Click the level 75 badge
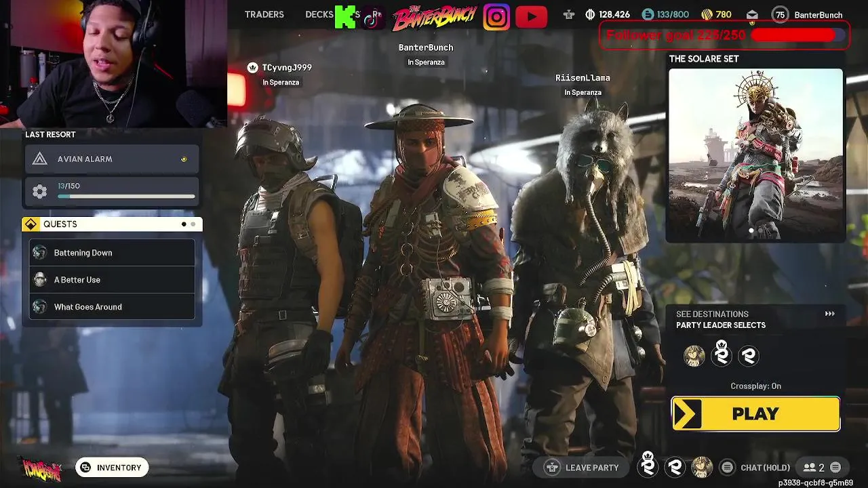The width and height of the screenshot is (868, 488). (x=781, y=15)
